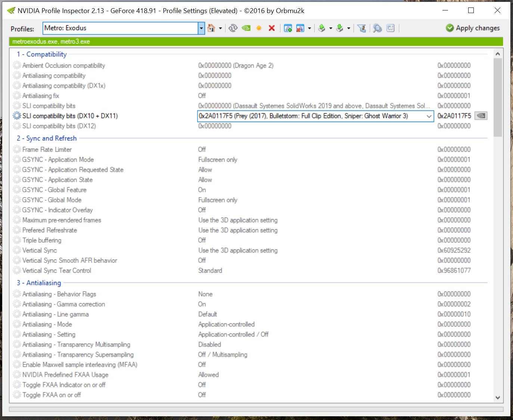The image size is (513, 420).
Task: Toggle the funnel filter for customized settings
Action: coord(361,28)
